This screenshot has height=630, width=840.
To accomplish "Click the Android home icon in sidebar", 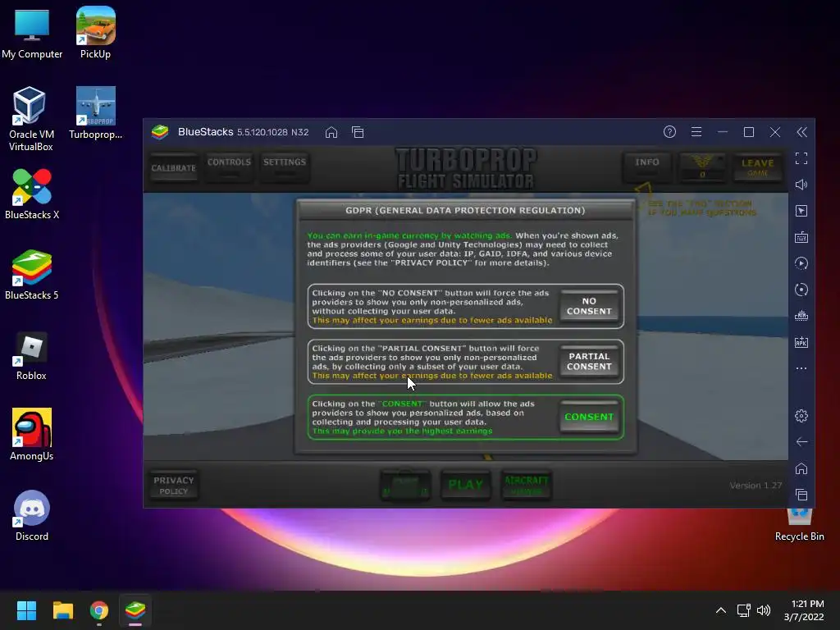I will [801, 468].
